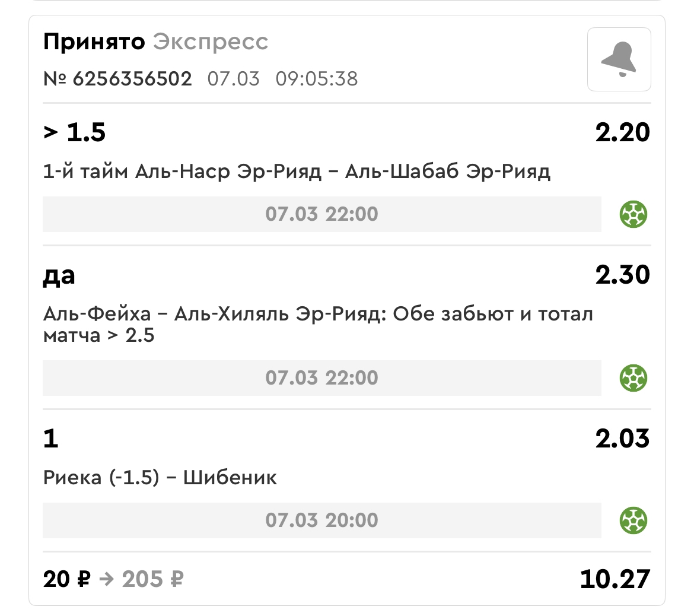Viewport: 694px width, 616px height.
Task: Toggle the bell notification for this bet
Action: 619,59
